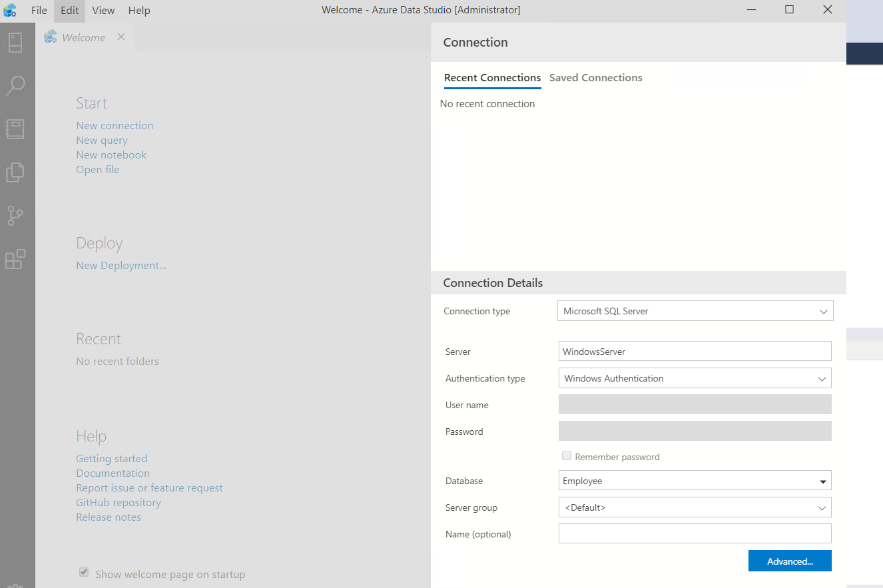Open the Documentation link
This screenshot has width=883, height=588.
click(x=113, y=473)
